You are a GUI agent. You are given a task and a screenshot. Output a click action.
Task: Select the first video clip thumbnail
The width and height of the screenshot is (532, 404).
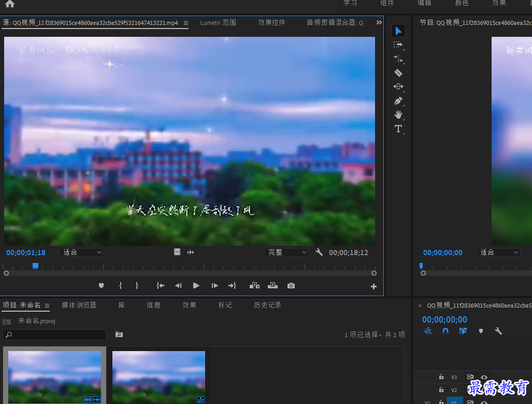[54, 377]
